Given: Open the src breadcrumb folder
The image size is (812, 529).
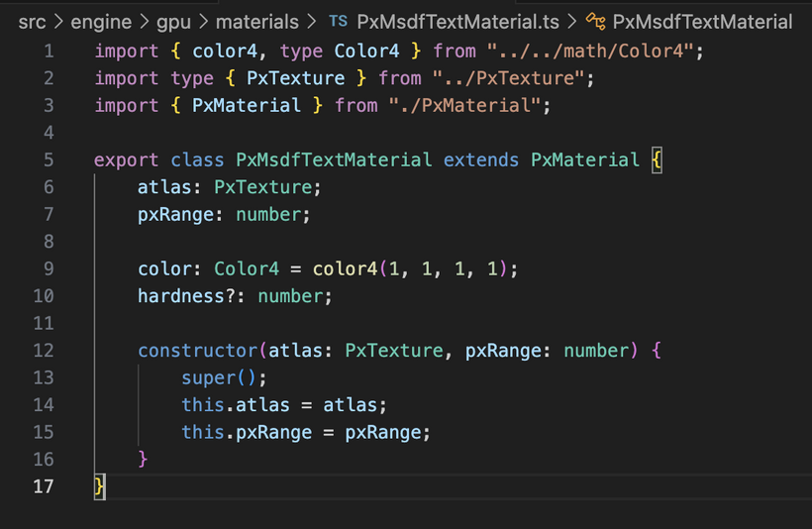Looking at the screenshot, I should coord(33,21).
